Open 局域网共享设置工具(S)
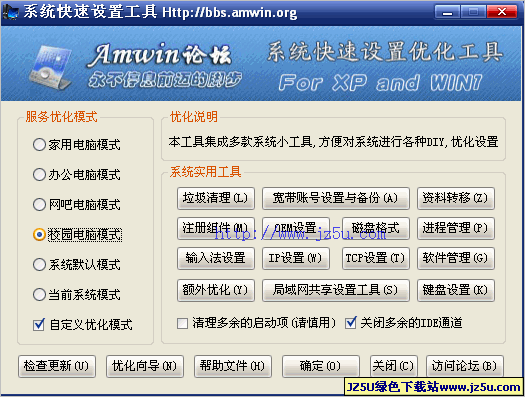This screenshot has height=397, width=525. pyautogui.click(x=335, y=290)
